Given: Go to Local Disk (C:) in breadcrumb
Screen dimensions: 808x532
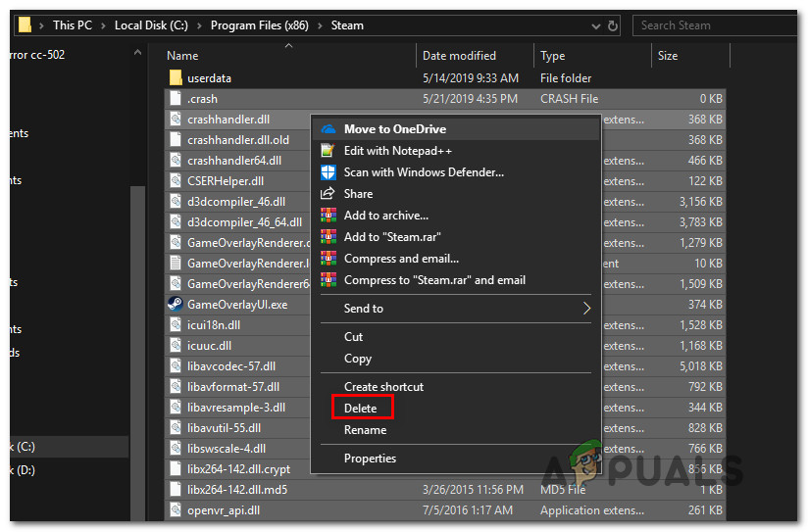Looking at the screenshot, I should (x=151, y=25).
